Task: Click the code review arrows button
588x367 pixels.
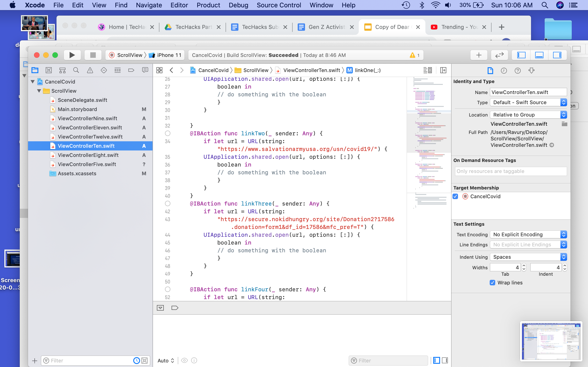Action: click(x=499, y=55)
